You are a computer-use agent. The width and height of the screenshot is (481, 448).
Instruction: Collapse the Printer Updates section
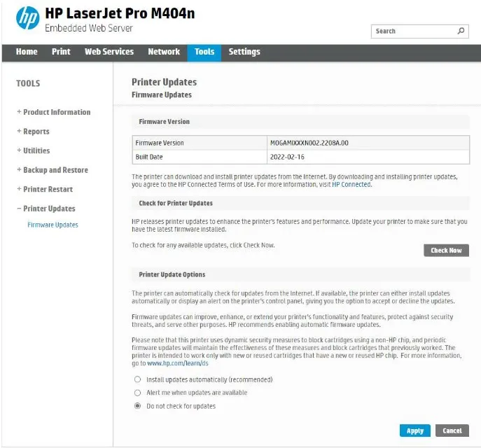(x=46, y=209)
